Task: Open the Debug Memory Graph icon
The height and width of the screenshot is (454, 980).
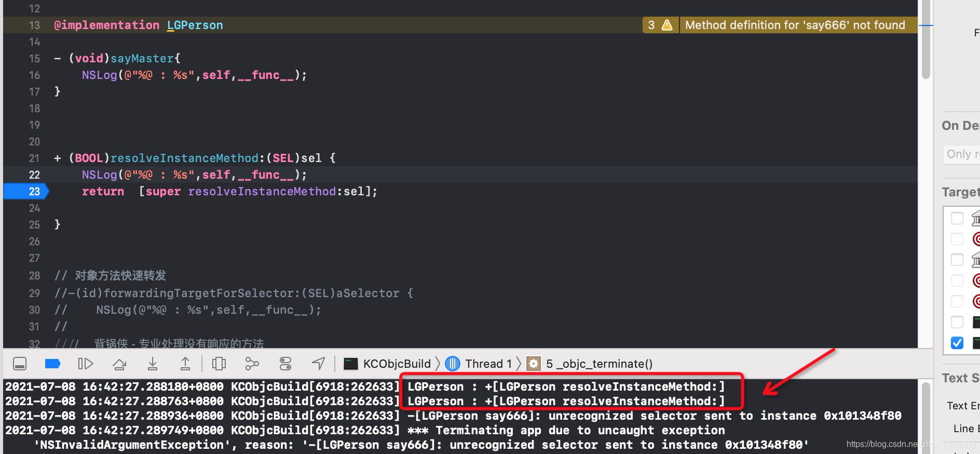Action: coord(252,364)
